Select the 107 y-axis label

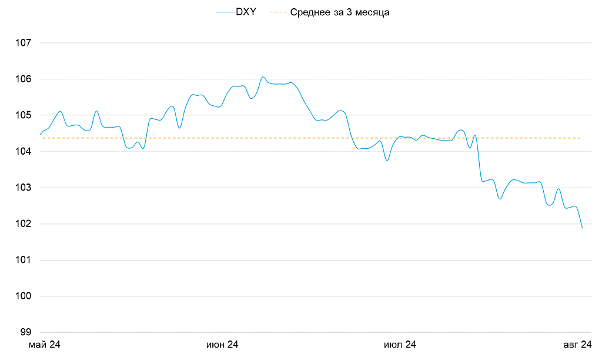pos(23,43)
